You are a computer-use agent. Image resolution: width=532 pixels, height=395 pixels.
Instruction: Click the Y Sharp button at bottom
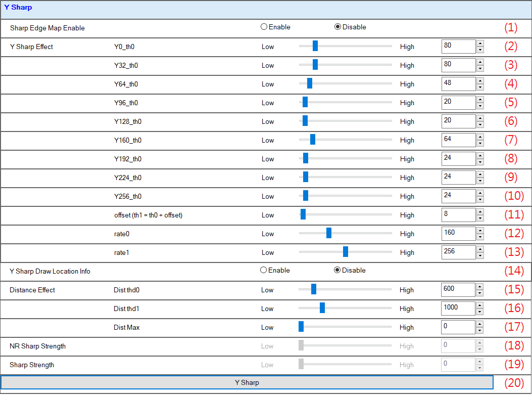[247, 382]
